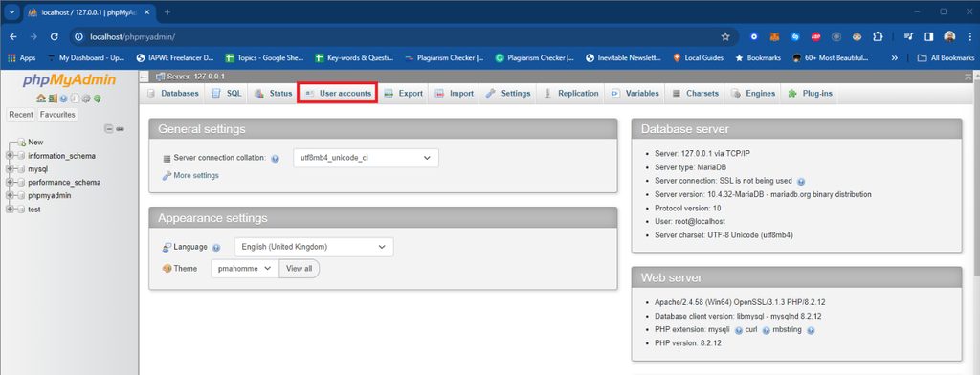Open the Status tab
This screenshot has width=980, height=375.
(274, 93)
